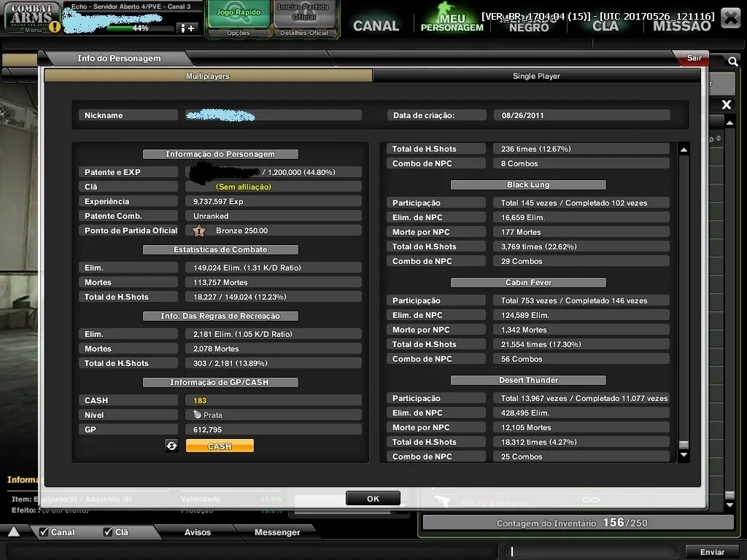Expand the chat with triangle arrow
Viewport: 747px width, 560px height.
(x=14, y=532)
